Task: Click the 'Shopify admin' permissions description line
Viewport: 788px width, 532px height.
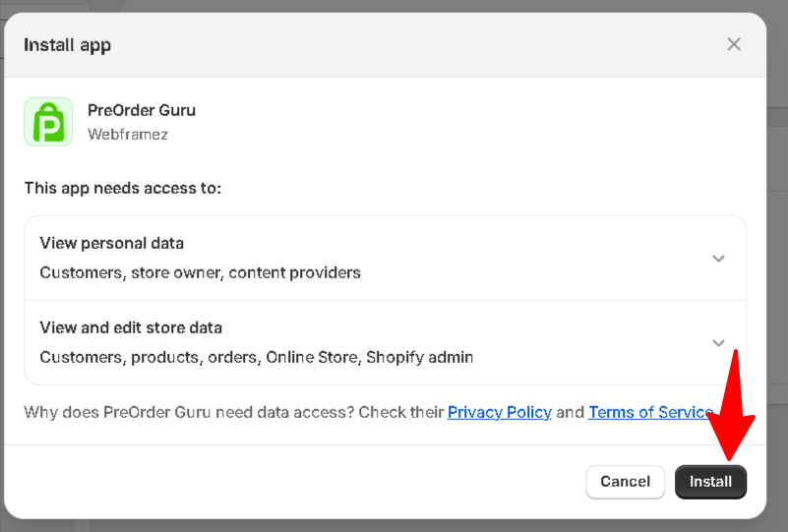Action: [x=256, y=357]
